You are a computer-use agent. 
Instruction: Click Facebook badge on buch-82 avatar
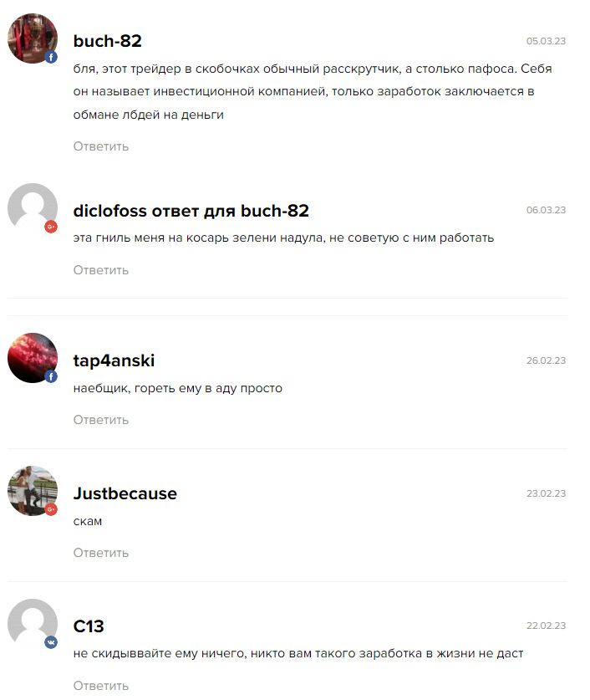coord(51,57)
